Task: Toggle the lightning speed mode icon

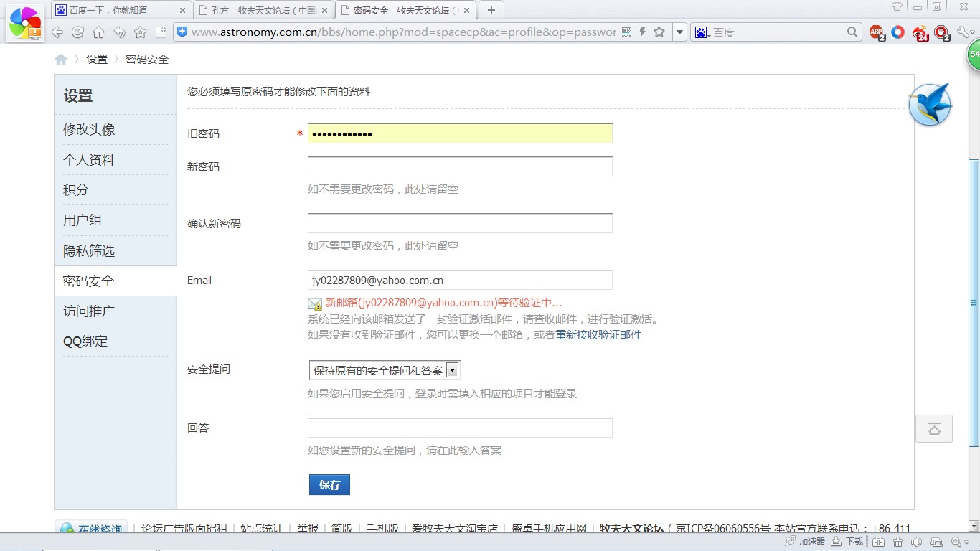Action: pyautogui.click(x=642, y=32)
